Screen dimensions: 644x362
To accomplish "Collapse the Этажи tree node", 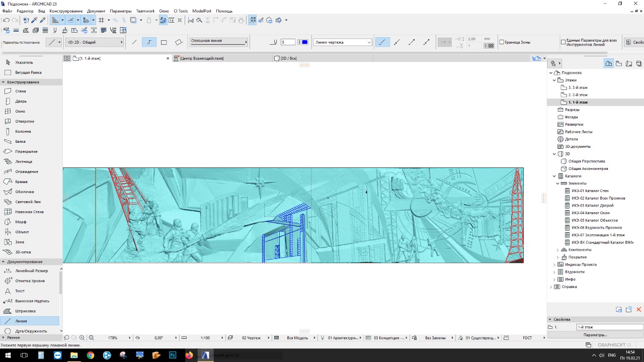I will point(554,80).
